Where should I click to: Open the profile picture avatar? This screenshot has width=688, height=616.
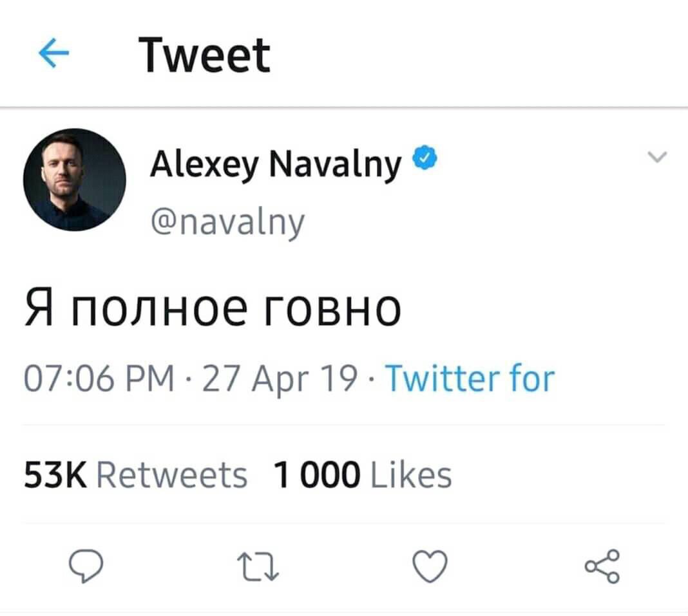(75, 180)
